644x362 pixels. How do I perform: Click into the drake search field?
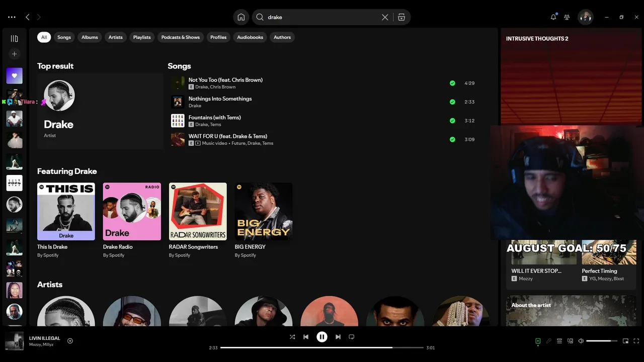pos(323,17)
